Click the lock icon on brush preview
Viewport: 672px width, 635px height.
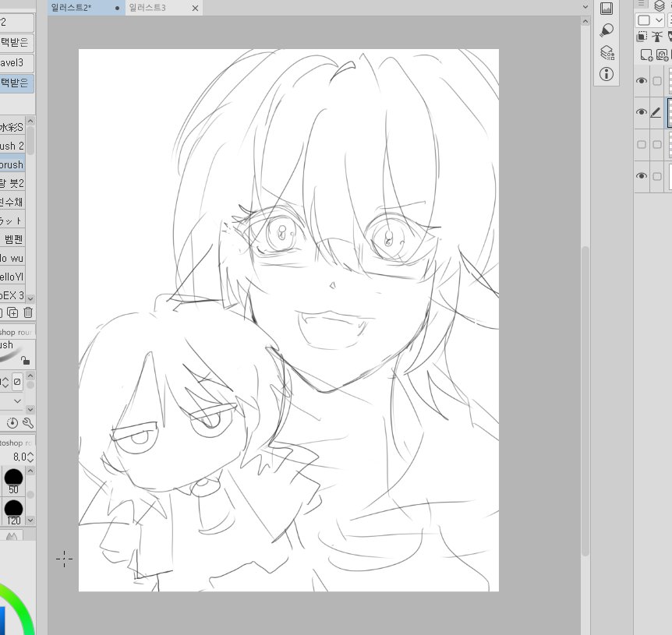coord(25,361)
